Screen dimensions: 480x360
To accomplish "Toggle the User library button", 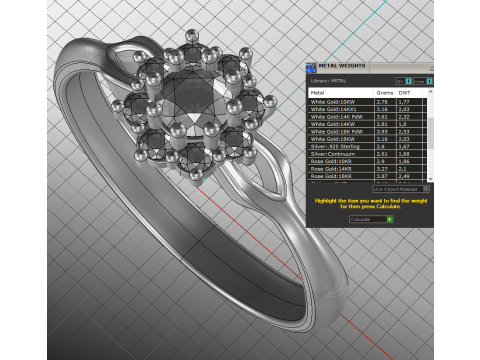I will pyautogui.click(x=423, y=81).
